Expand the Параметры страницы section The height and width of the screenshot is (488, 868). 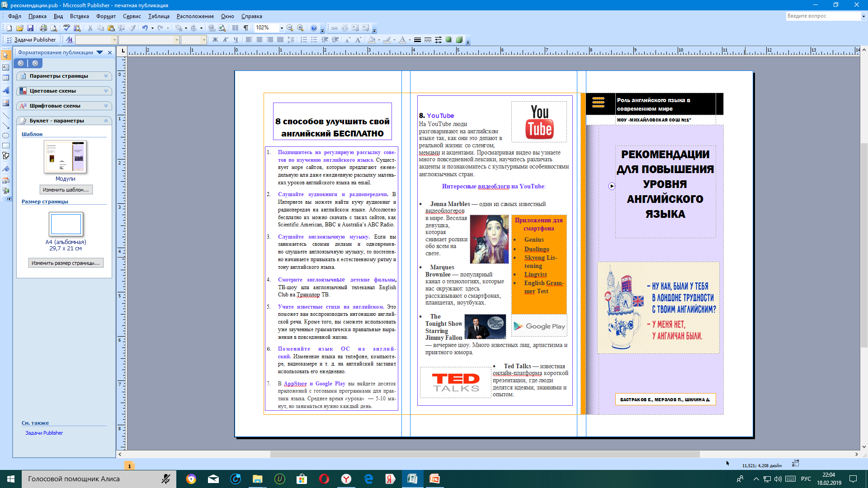[x=64, y=76]
